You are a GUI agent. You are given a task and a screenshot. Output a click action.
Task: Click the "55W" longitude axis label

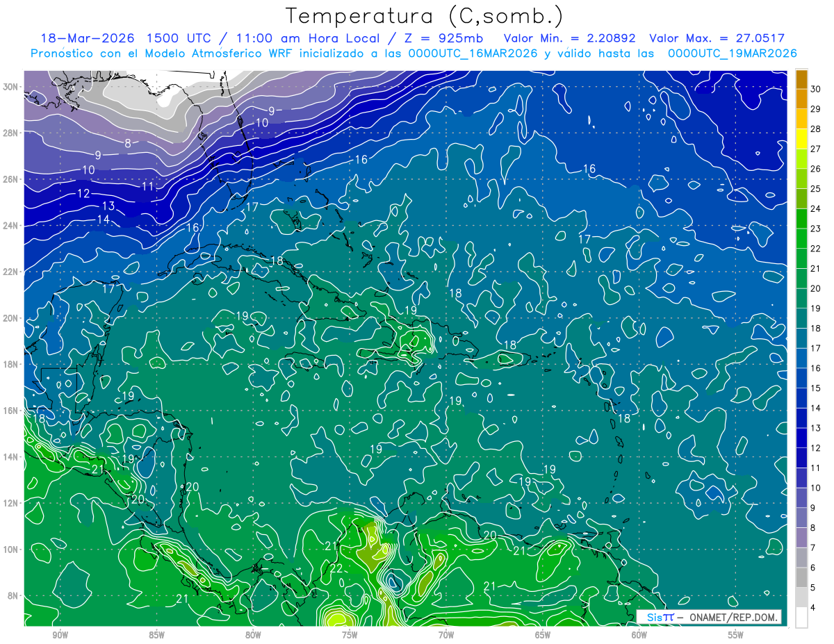(736, 635)
